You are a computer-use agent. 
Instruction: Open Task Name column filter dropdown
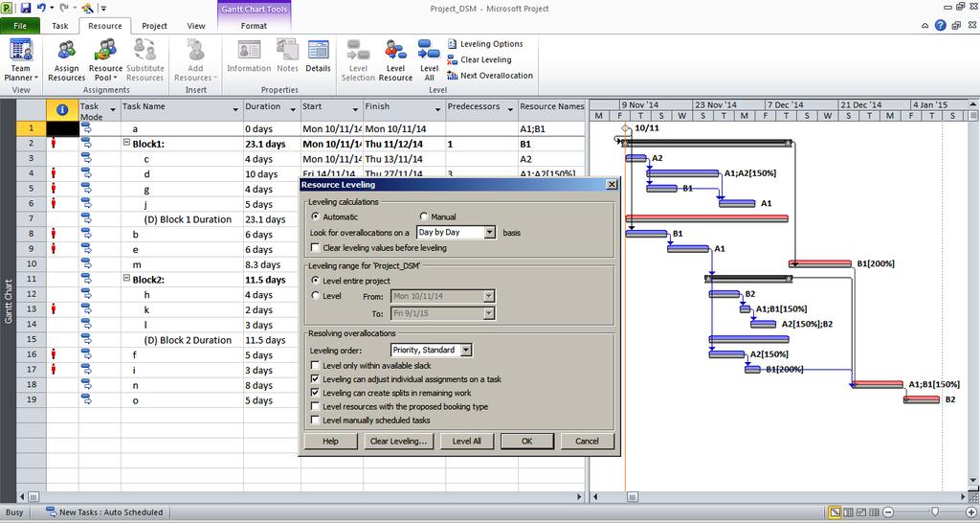pyautogui.click(x=235, y=109)
